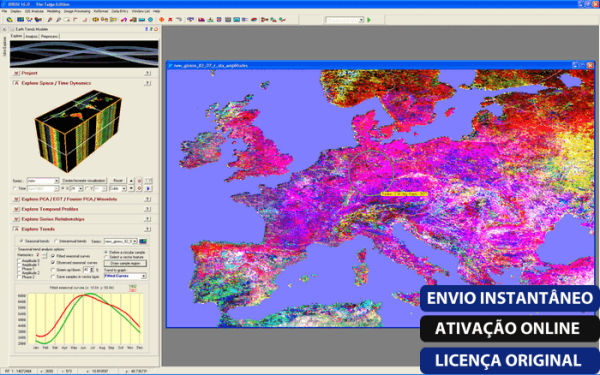The width and height of the screenshot is (600, 375).
Task: Click the blue icon in Earth Trends Modeler header
Action: [x=147, y=29]
